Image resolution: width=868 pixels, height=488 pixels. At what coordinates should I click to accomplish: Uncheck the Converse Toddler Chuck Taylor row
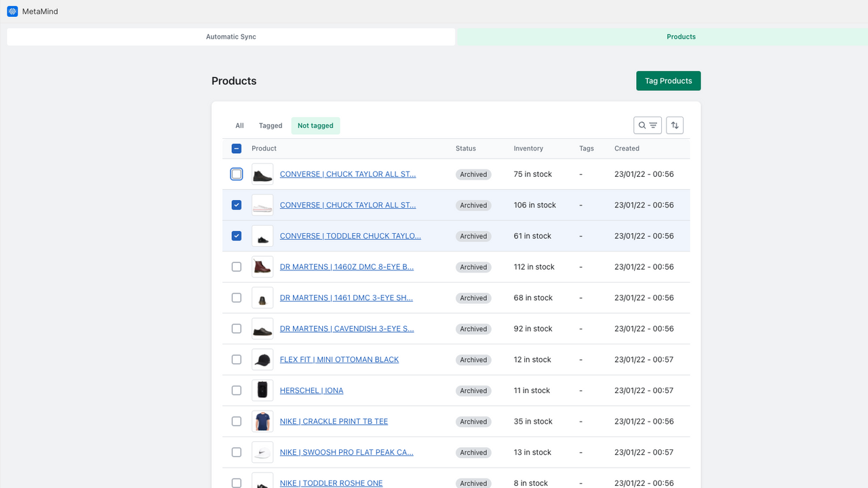(236, 235)
